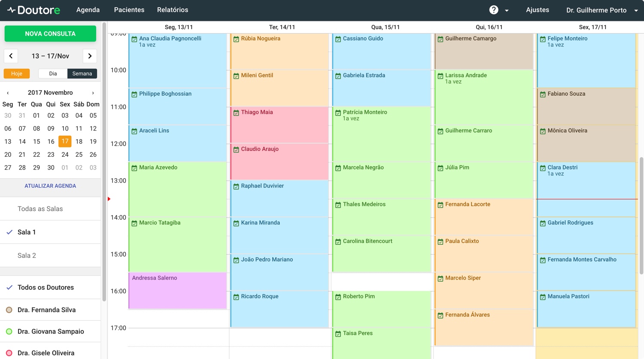Select day 24 in mini calendar
644x359 pixels.
click(x=65, y=155)
